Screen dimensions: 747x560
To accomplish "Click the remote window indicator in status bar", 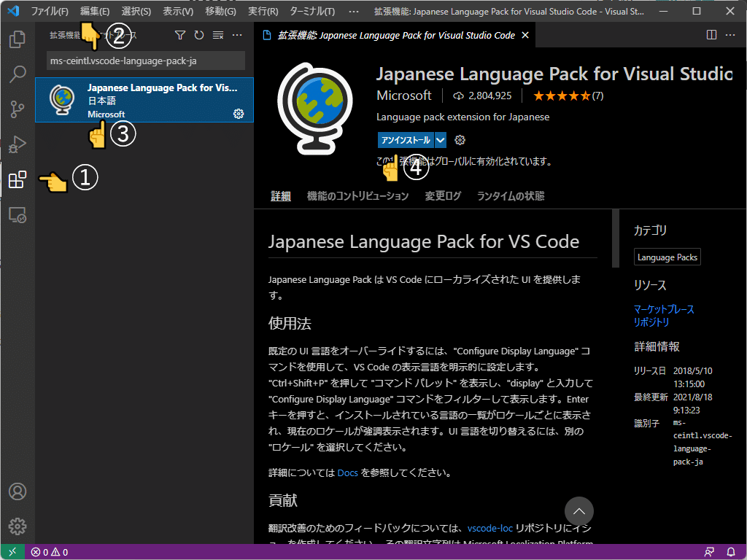I will coord(12,552).
